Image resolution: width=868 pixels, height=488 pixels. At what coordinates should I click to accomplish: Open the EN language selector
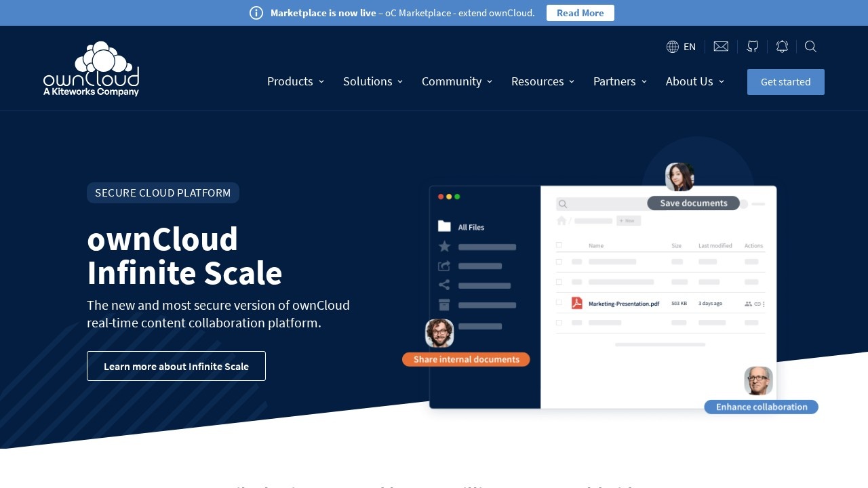(690, 47)
